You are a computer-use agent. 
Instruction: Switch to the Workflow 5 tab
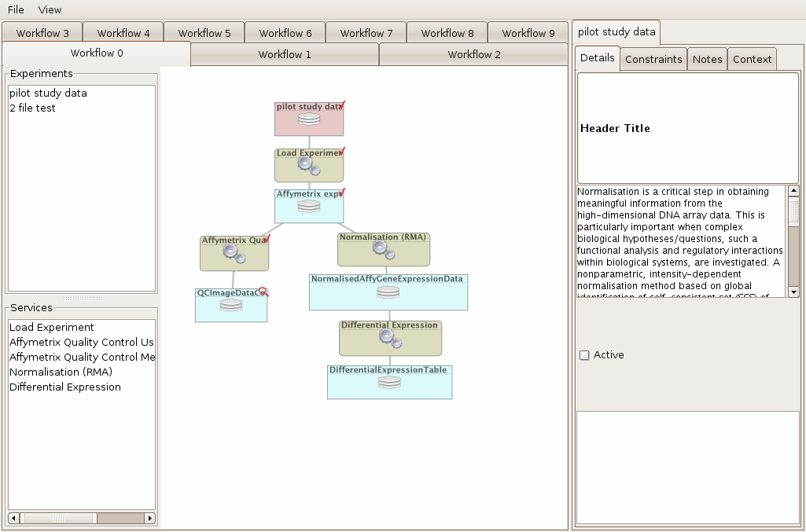pos(204,33)
